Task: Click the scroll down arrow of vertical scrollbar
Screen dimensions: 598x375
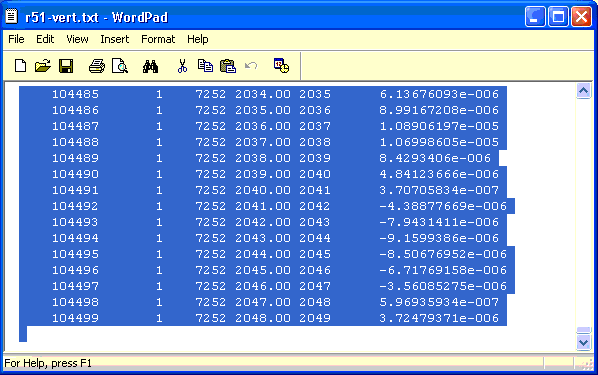Action: 584,342
